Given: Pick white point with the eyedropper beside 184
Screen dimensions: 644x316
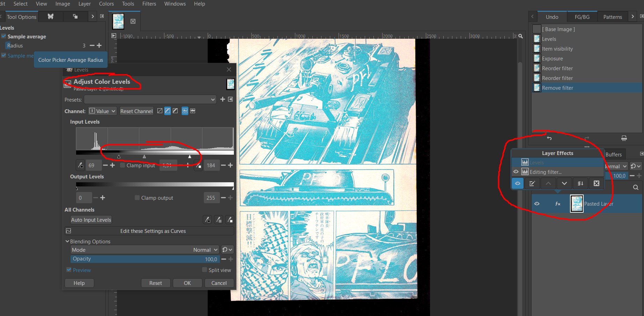Looking at the screenshot, I should (x=198, y=165).
